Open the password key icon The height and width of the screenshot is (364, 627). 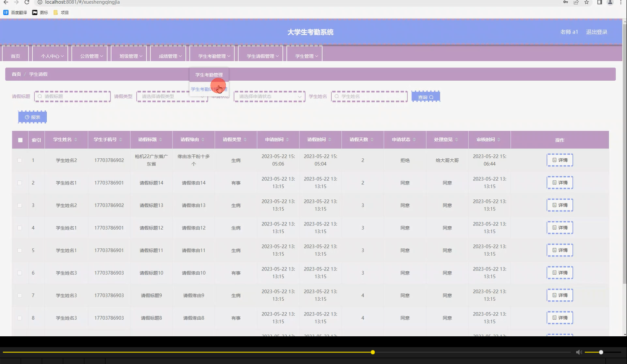click(565, 2)
